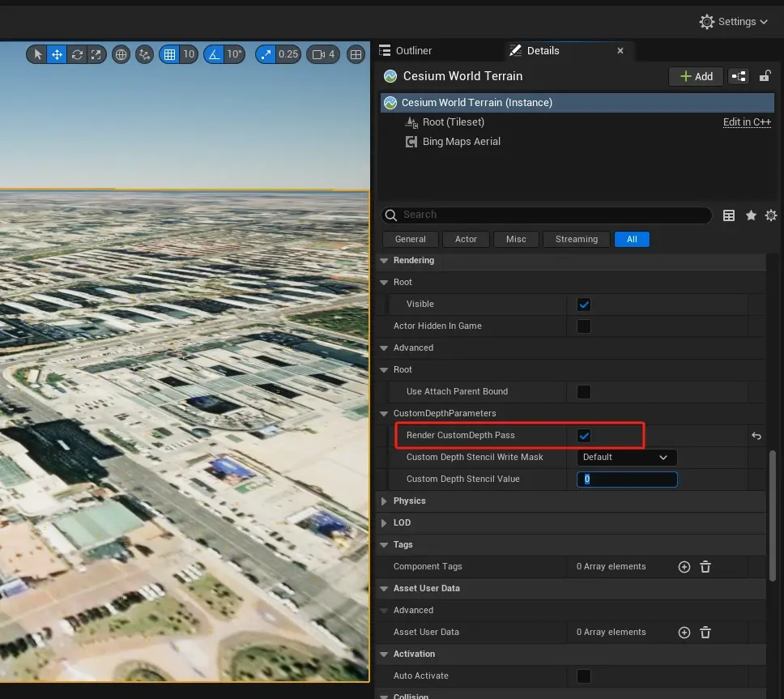Switch to the Rotate gizmo tool
Screen dimensions: 784x699
[x=77, y=54]
